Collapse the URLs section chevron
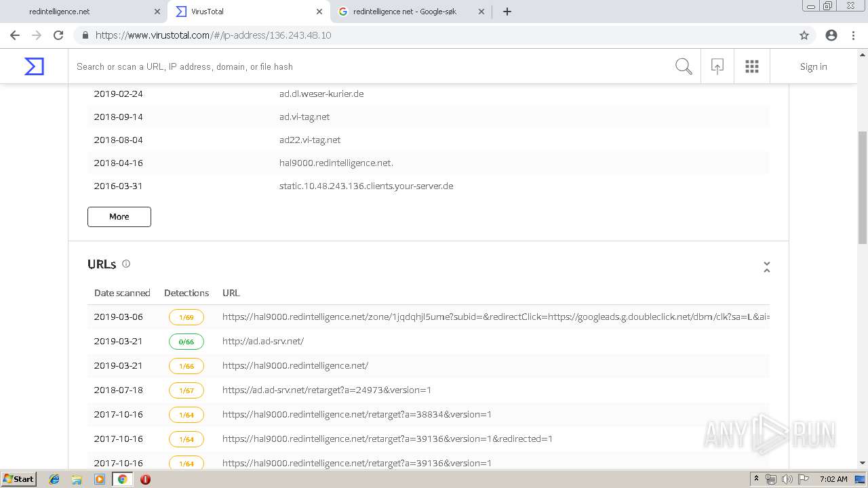The width and height of the screenshot is (868, 488). [x=766, y=267]
